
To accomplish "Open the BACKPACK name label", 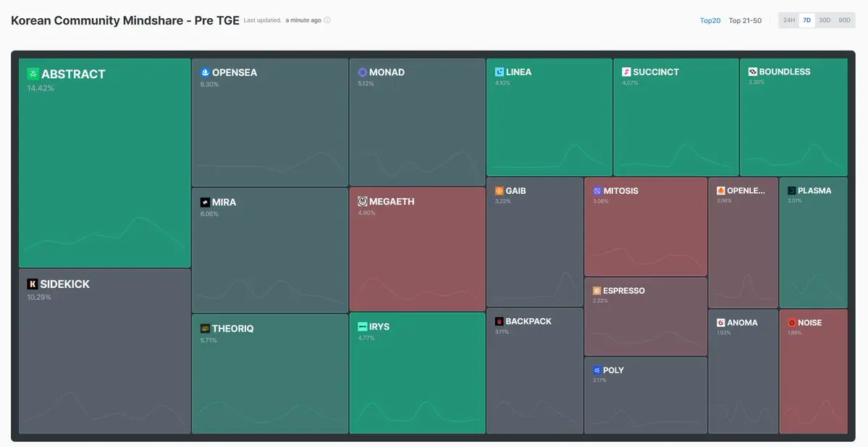I will point(528,321).
